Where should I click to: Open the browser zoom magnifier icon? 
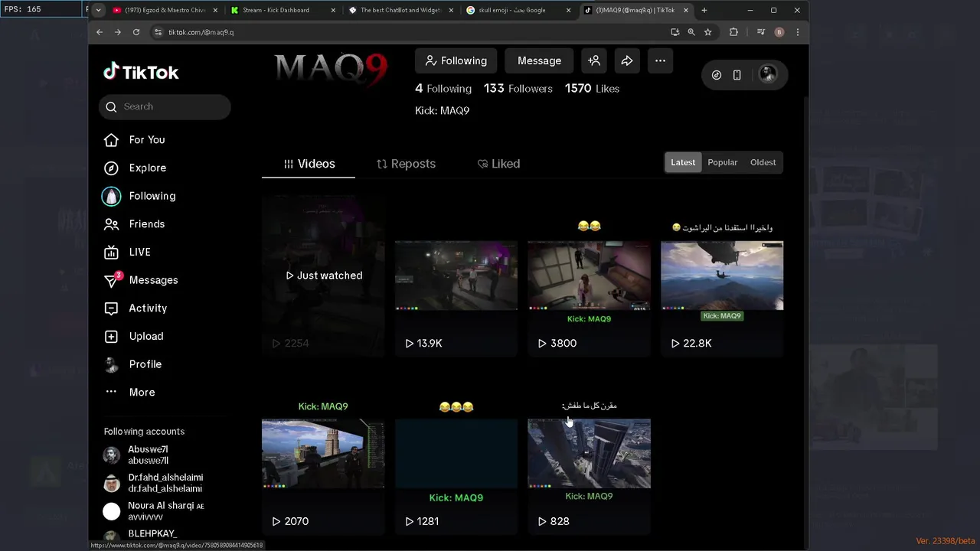(691, 32)
